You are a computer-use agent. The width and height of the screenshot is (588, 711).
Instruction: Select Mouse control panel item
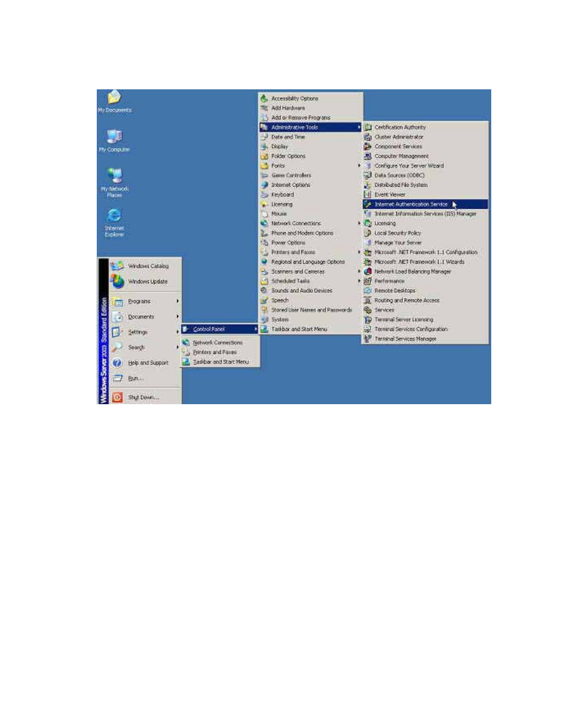(311, 214)
